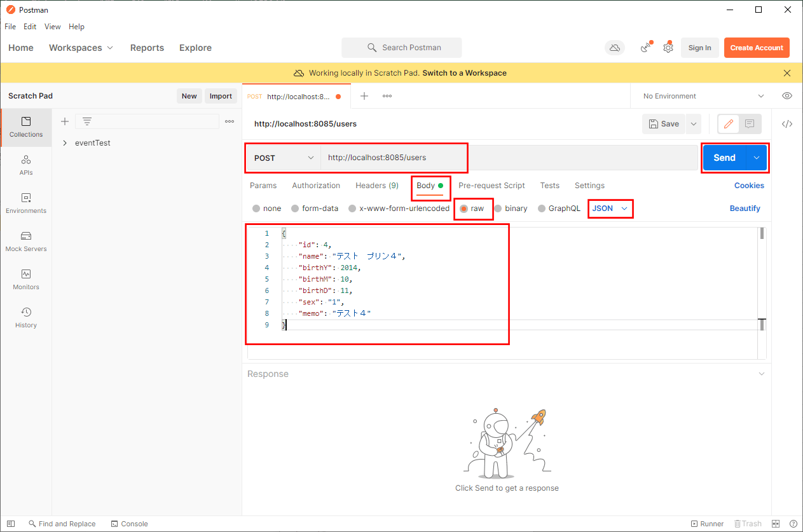Open the Pre-request Script tab
This screenshot has height=532, width=803.
pos(491,186)
